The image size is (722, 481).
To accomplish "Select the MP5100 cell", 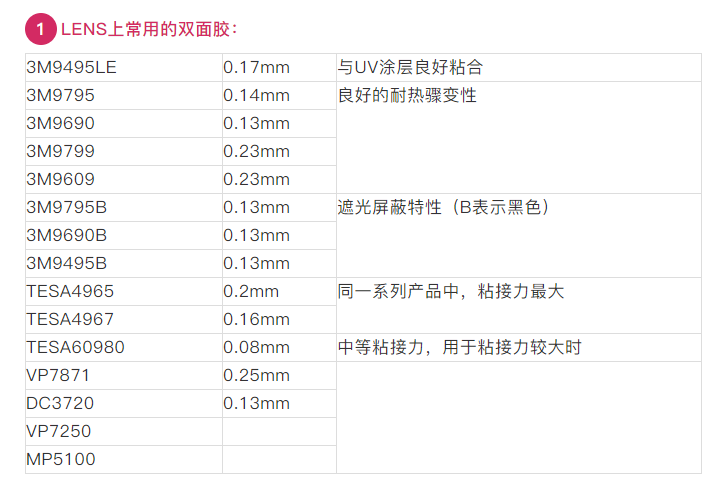I will point(124,459).
